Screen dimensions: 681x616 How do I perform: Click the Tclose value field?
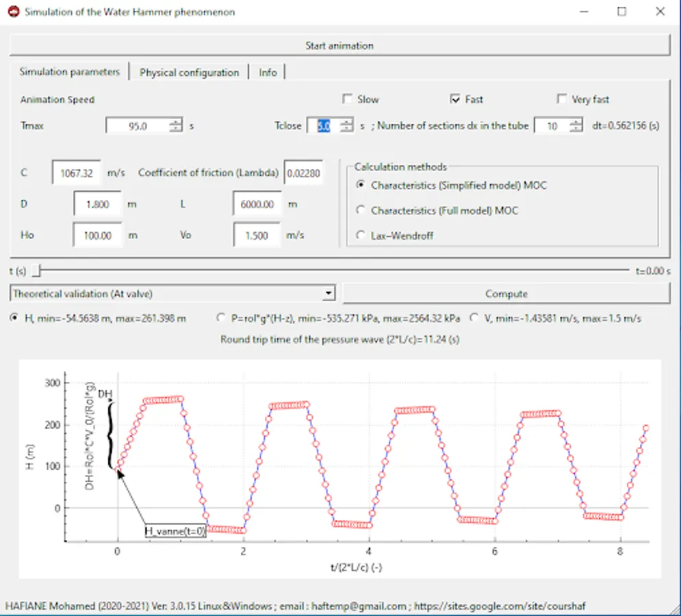coord(324,126)
